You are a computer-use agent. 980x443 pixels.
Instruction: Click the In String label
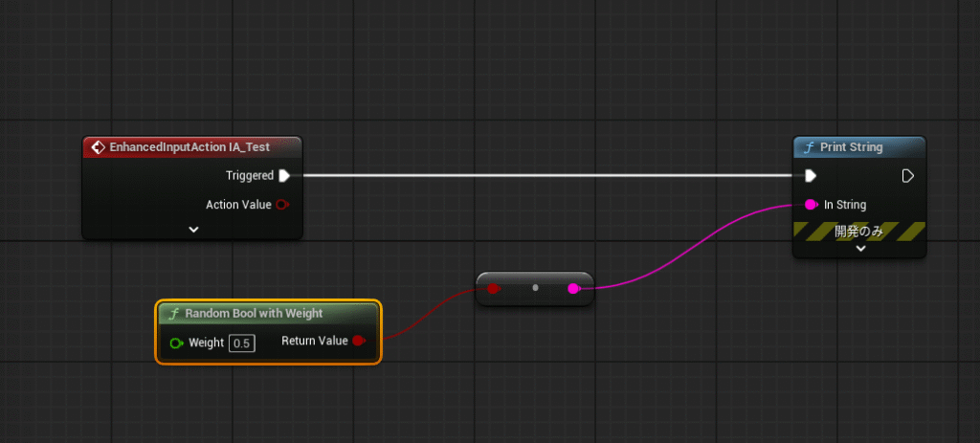pyautogui.click(x=845, y=205)
